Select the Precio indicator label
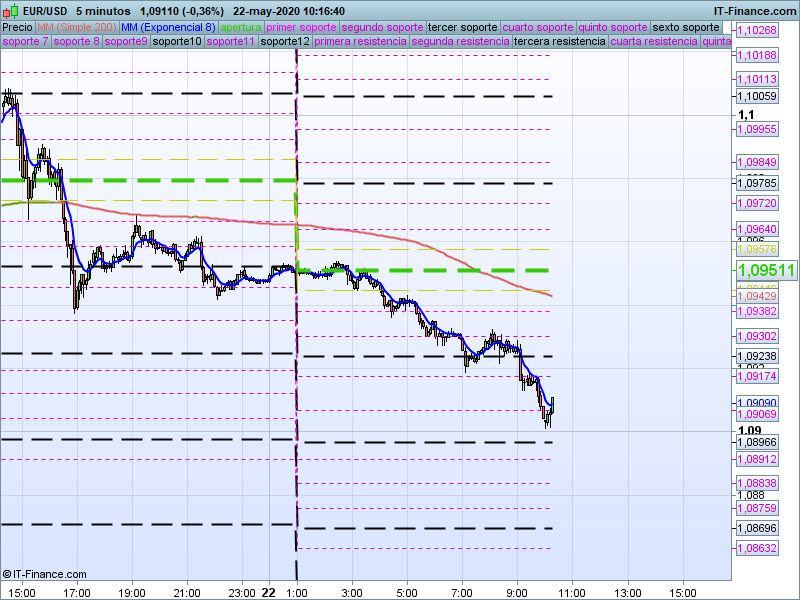Screen dimensions: 800x600 17,27
